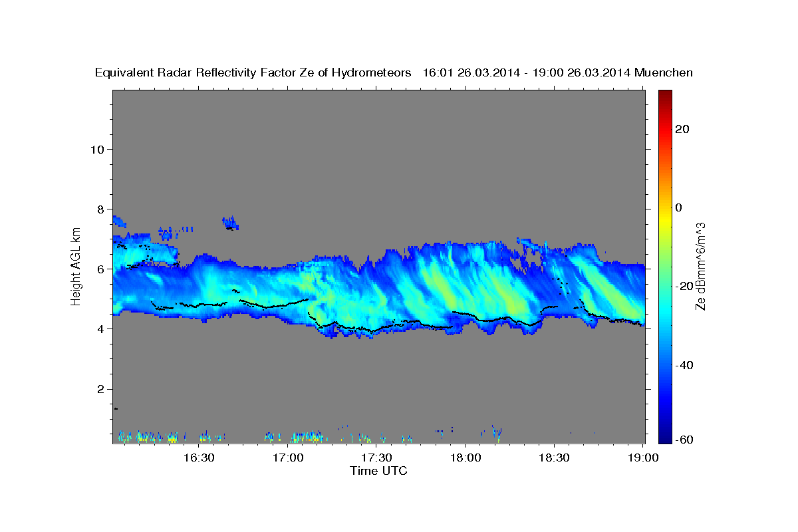Click the "Time UTC" x-axis label

[x=378, y=471]
